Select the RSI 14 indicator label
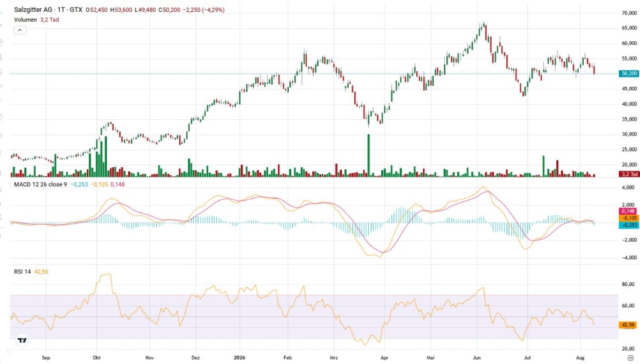640x364 pixels. 22,272
